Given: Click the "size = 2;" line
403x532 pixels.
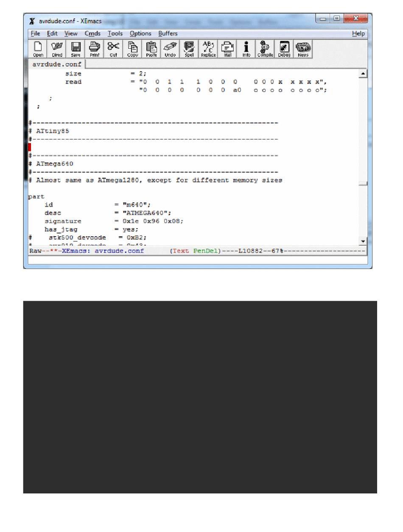Looking at the screenshot, I should (106, 74).
